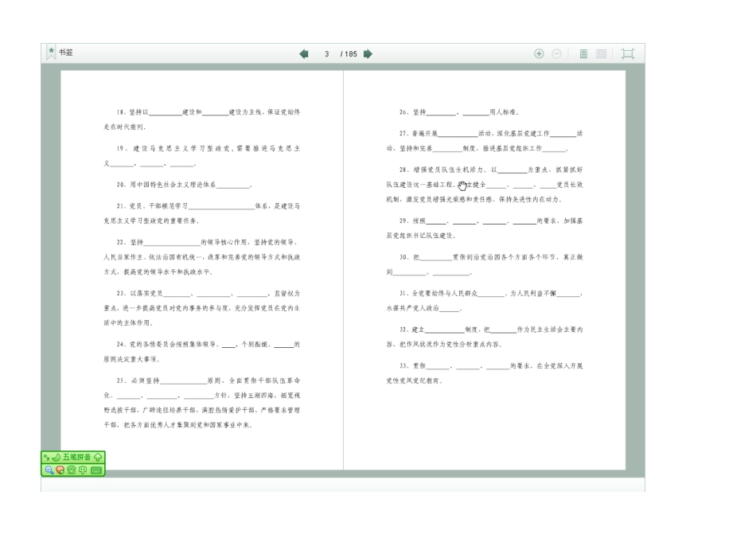The width and height of the screenshot is (756, 535).
Task: Click the 五笔拼音 input mode label
Action: (x=76, y=457)
